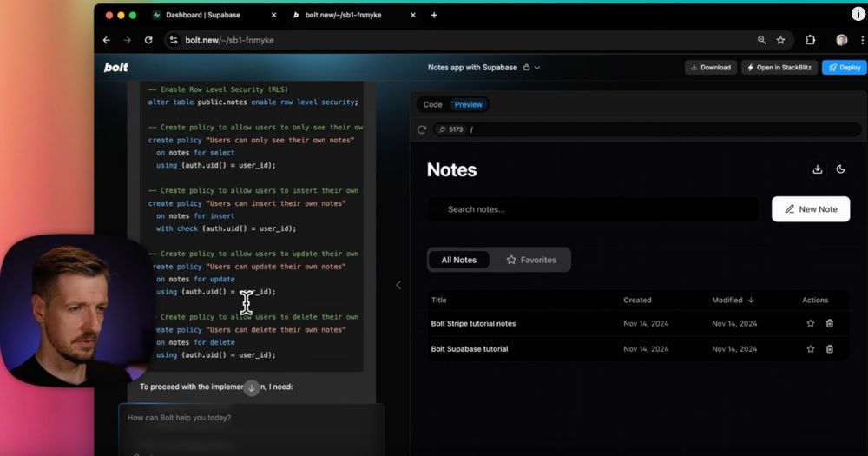
Task: Sort by the Modified column header
Action: click(733, 300)
